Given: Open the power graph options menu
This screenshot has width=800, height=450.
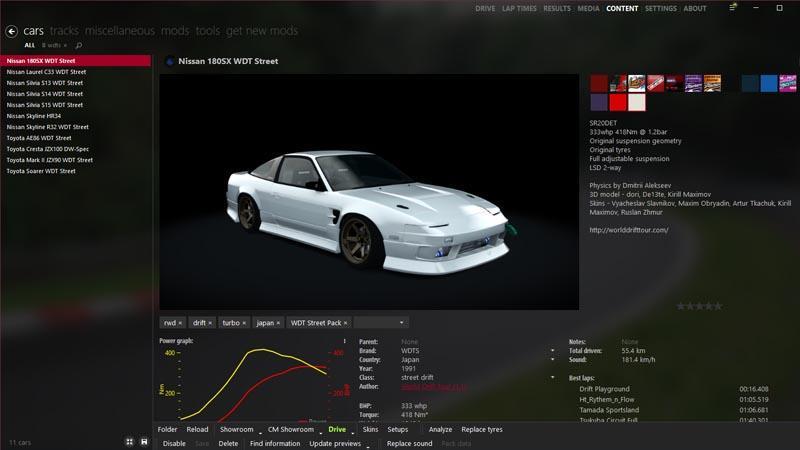Looking at the screenshot, I should [344, 341].
